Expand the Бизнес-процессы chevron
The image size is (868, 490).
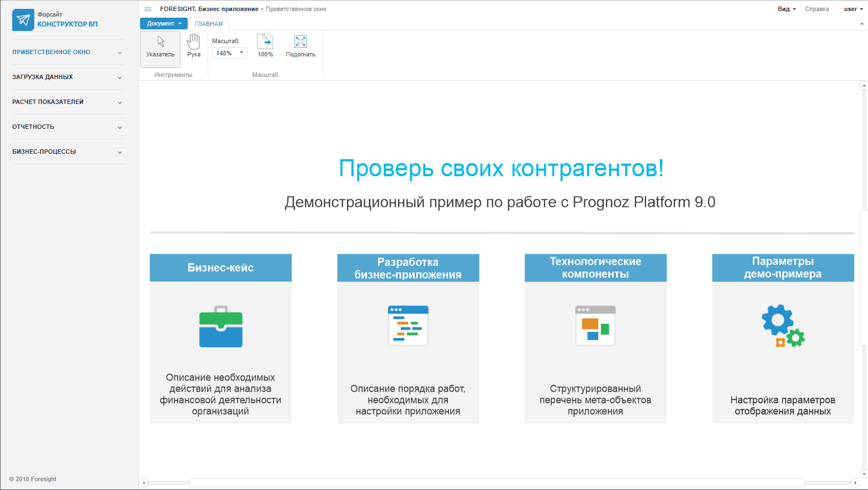(120, 152)
